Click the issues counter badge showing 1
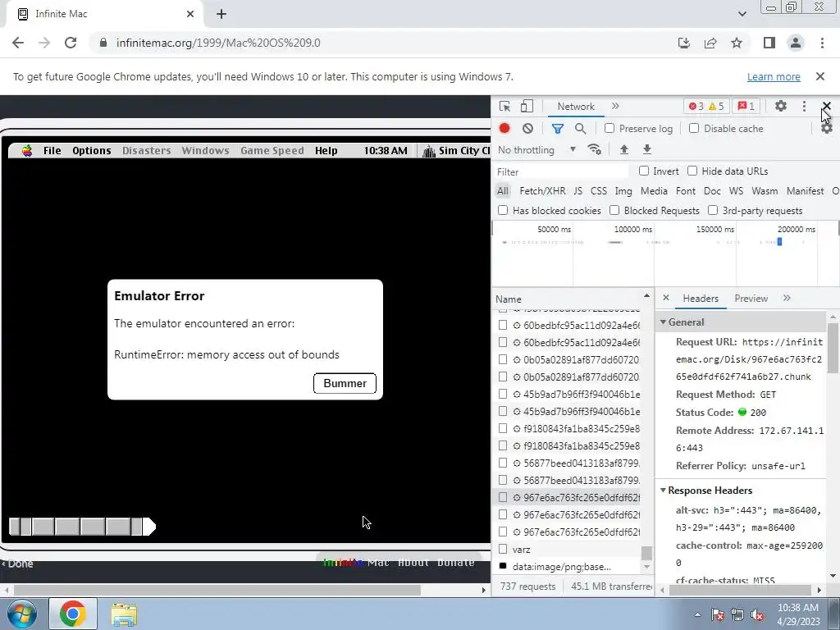This screenshot has width=840, height=630. pos(746,106)
